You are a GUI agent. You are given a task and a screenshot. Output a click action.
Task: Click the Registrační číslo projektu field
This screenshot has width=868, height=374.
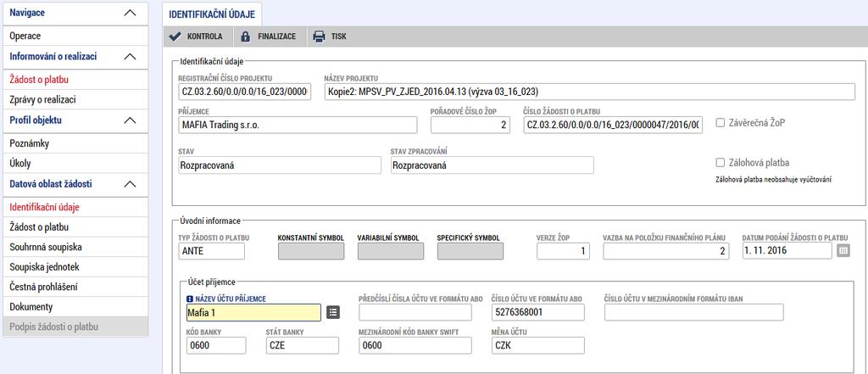pyautogui.click(x=245, y=92)
